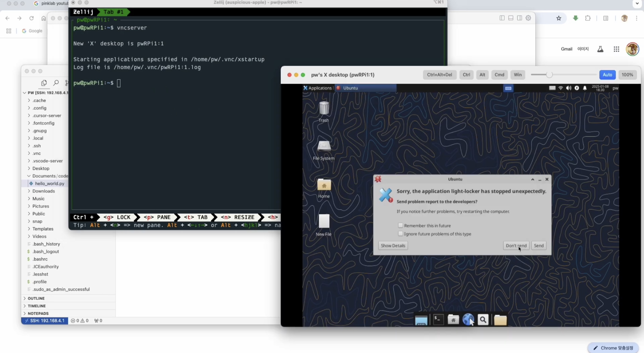
Task: Open the magnifier search icon in dock
Action: click(x=483, y=320)
